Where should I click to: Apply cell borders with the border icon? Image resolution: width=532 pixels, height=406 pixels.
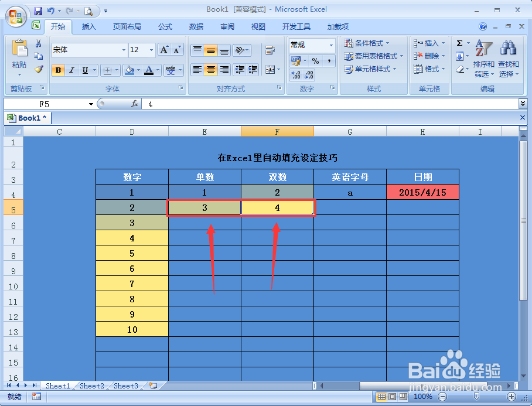107,70
